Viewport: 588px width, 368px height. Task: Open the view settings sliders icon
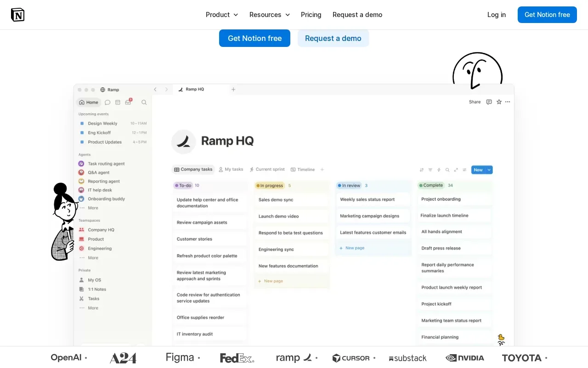pos(464,170)
